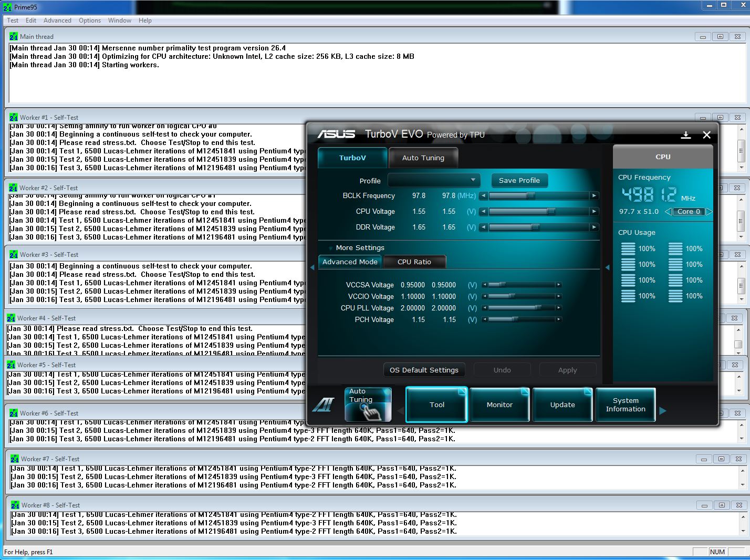Viewport: 750px width, 560px height.
Task: Click the download-to-tray icon in TurboV title
Action: click(686, 135)
